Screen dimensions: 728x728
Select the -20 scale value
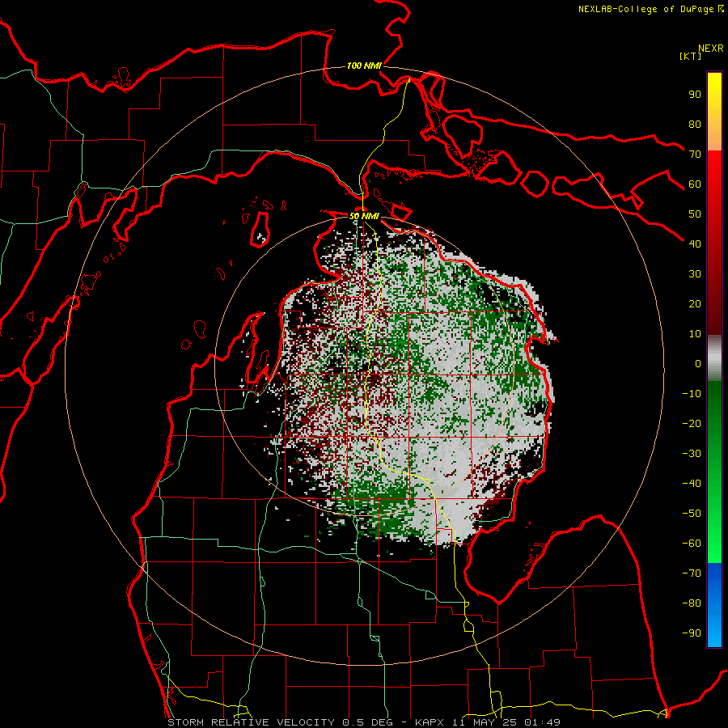tap(692, 423)
